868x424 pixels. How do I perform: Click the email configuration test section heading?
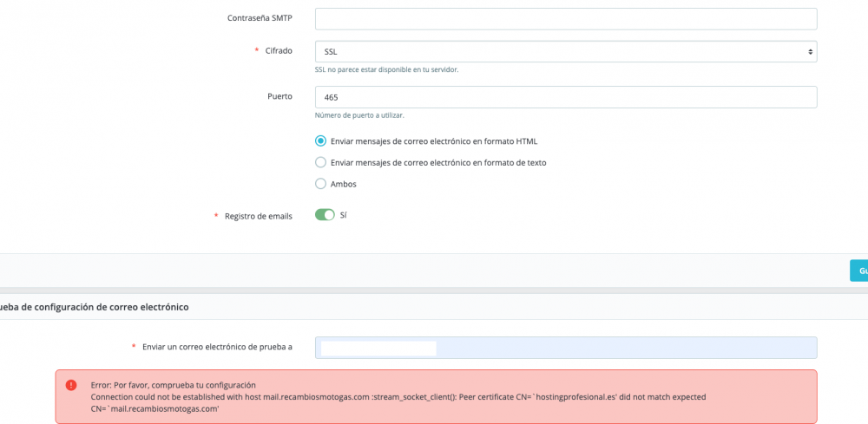click(95, 307)
